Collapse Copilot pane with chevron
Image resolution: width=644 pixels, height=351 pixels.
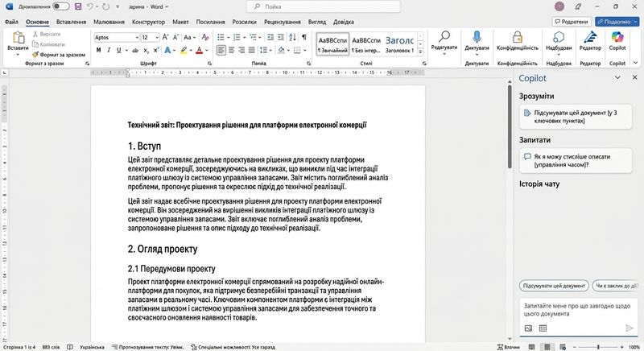[x=617, y=77]
